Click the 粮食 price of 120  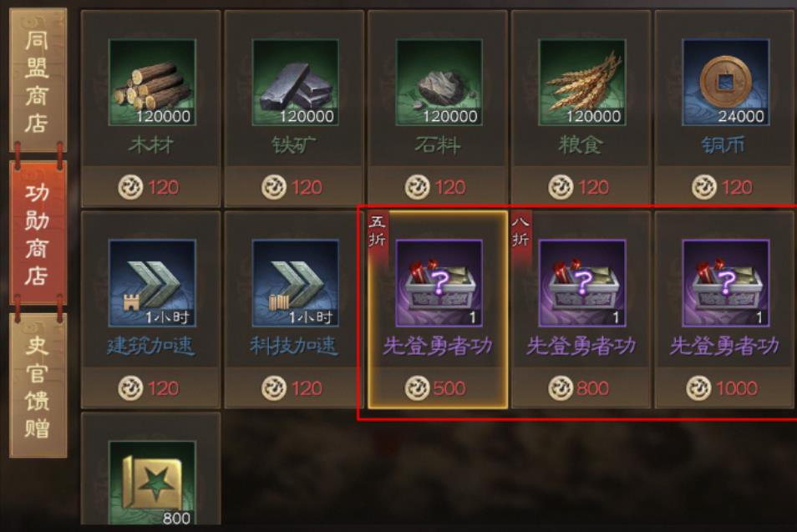[594, 187]
